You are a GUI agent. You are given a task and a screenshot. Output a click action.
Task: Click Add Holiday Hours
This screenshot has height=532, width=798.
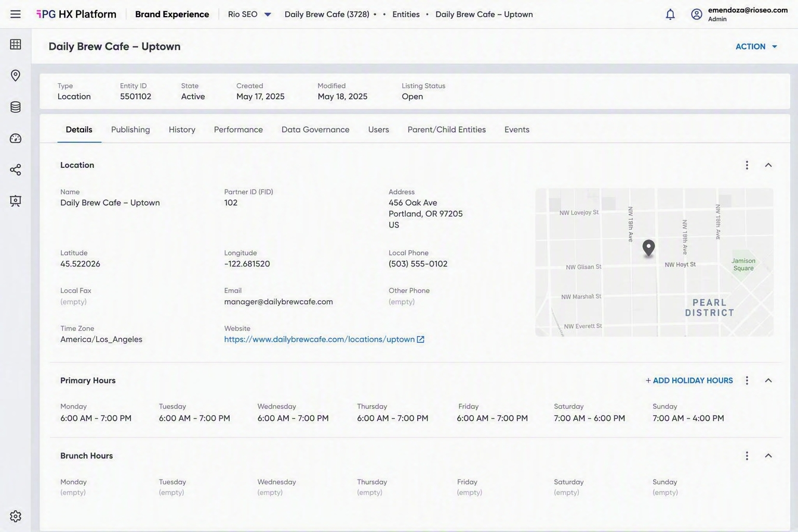coord(689,380)
